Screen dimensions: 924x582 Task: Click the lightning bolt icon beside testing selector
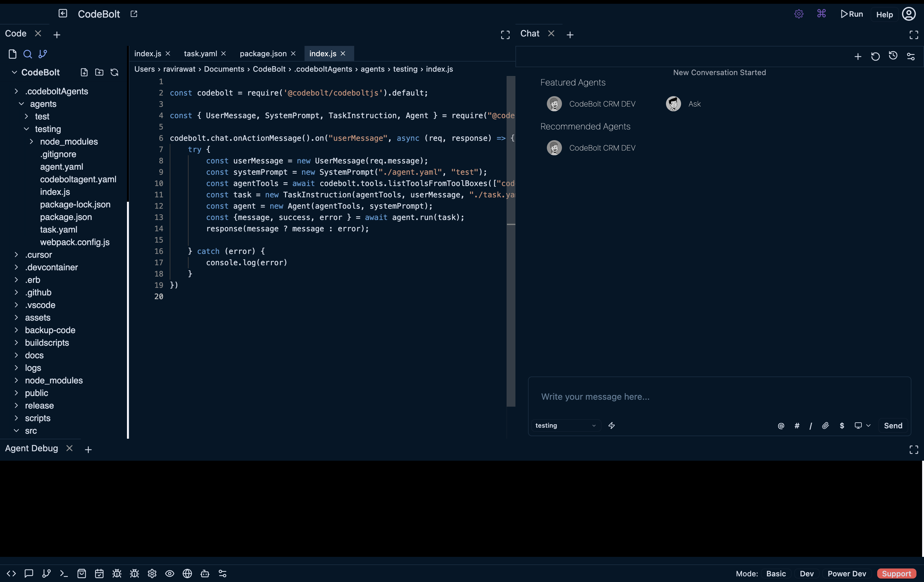(x=612, y=426)
